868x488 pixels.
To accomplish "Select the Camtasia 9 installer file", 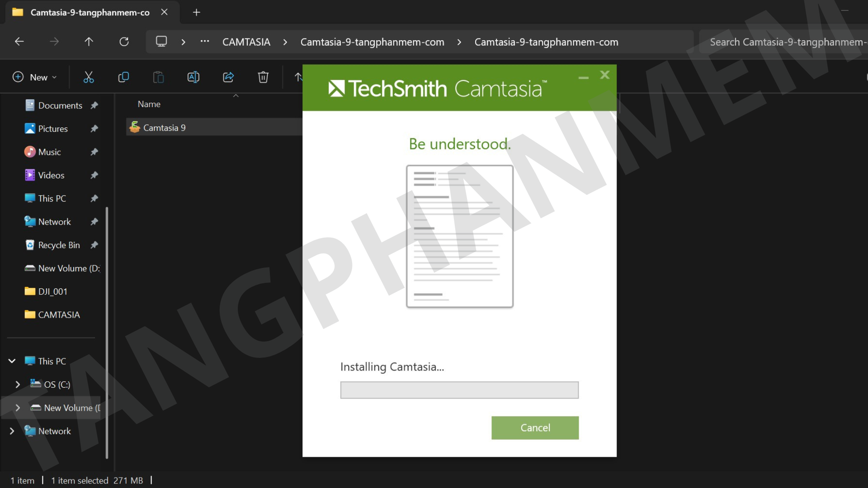I will click(214, 127).
